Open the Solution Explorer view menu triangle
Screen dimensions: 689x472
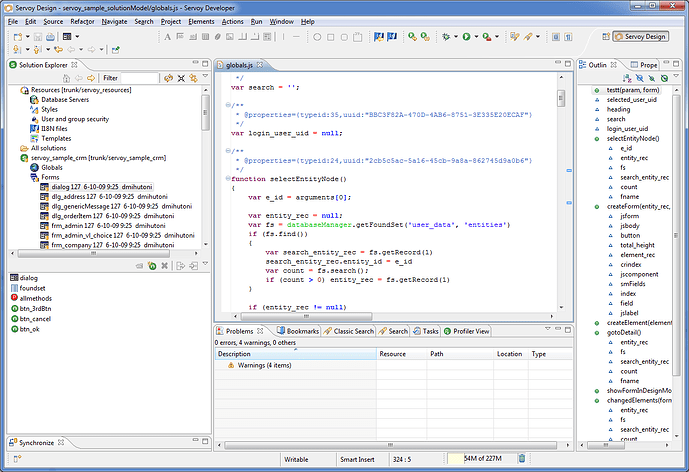click(x=205, y=76)
